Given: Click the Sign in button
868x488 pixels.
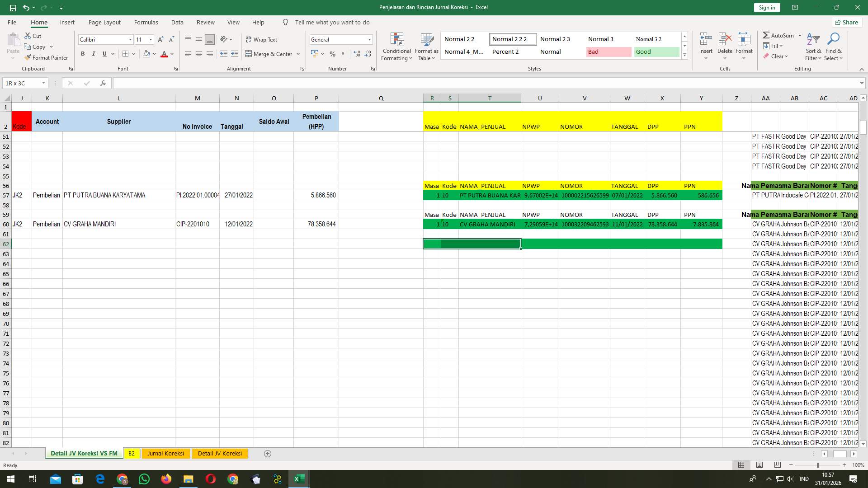Looking at the screenshot, I should coord(766,7).
